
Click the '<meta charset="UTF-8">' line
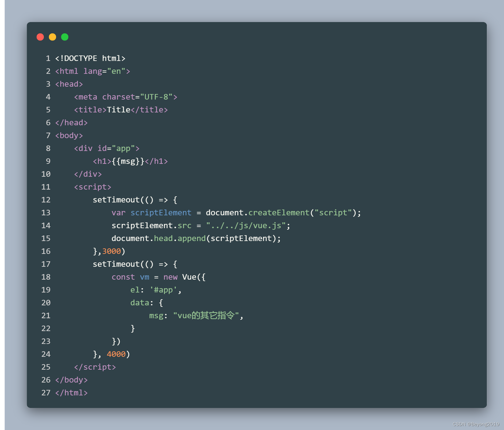click(x=126, y=97)
